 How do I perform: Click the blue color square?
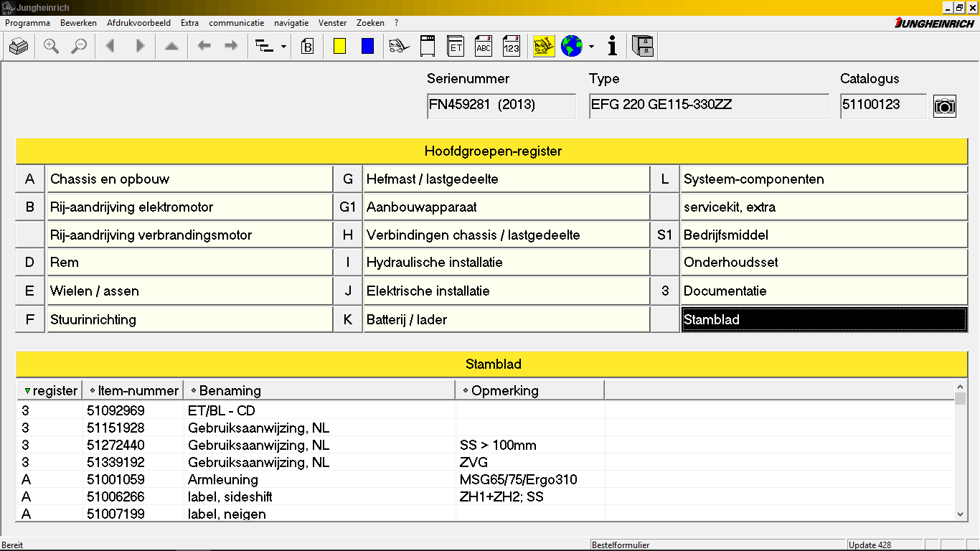pos(367,47)
